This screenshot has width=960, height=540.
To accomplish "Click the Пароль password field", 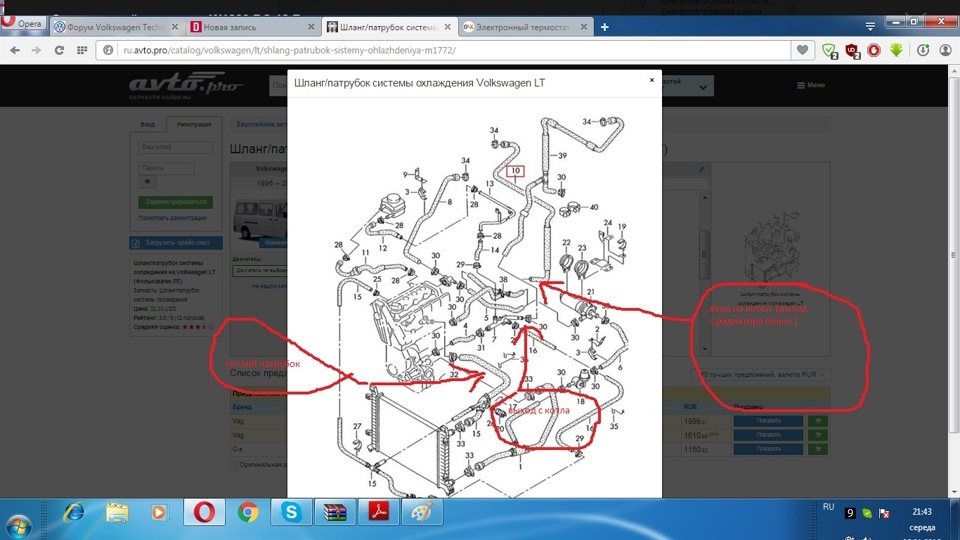I will pyautogui.click(x=167, y=168).
